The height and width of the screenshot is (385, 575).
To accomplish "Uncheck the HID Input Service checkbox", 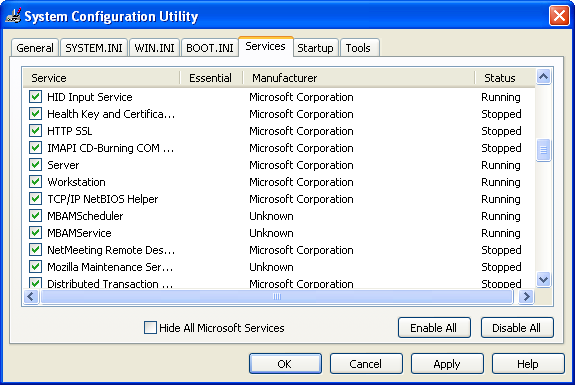I will tap(36, 97).
